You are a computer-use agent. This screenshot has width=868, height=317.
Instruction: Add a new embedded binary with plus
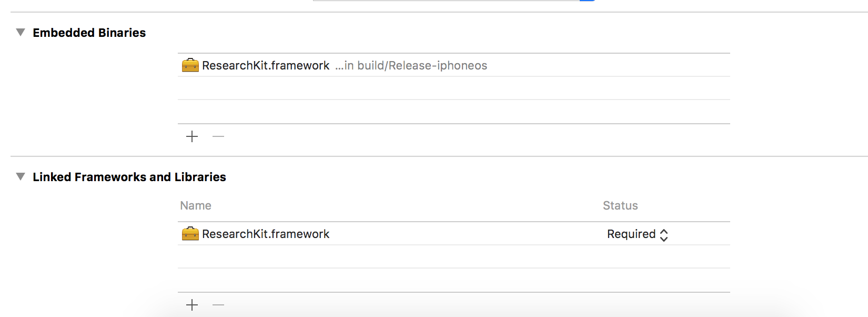192,137
